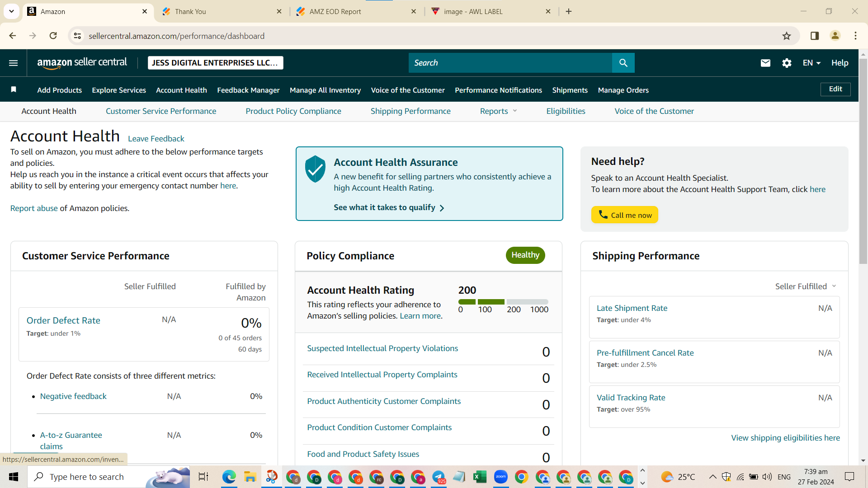
Task: Open a new browser tab
Action: [x=569, y=11]
